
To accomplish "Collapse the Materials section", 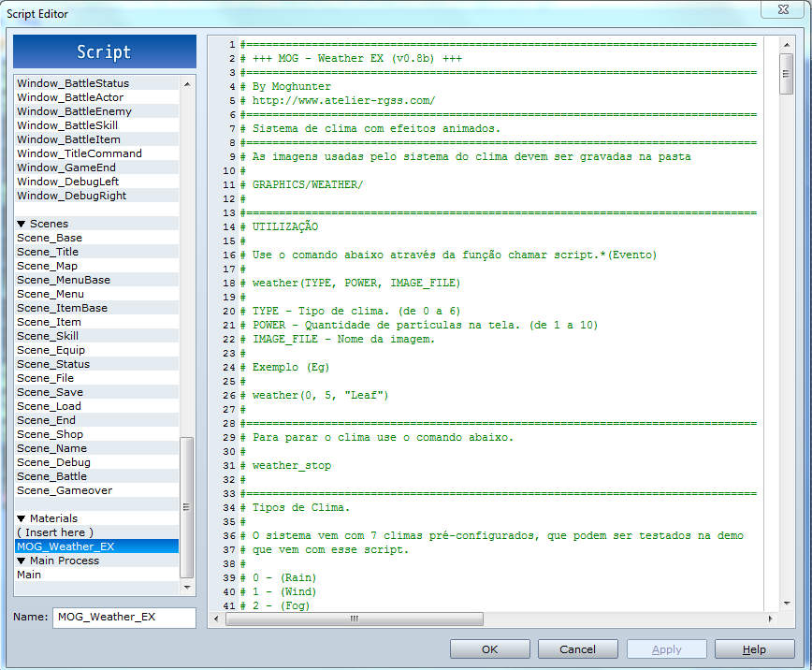I will coord(20,518).
